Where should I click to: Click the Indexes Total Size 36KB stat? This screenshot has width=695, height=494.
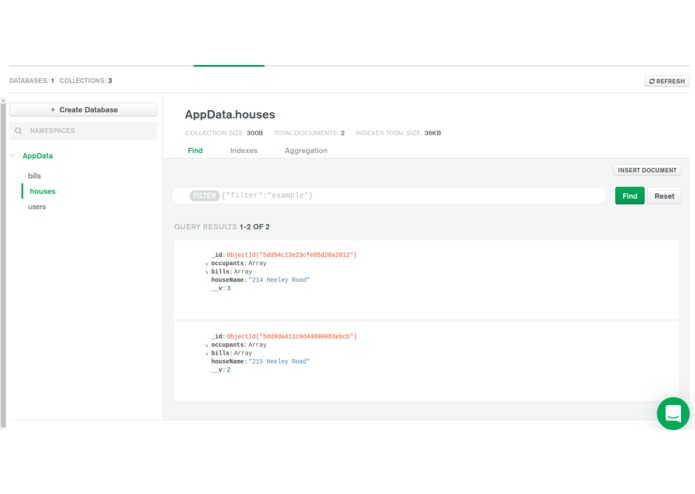click(398, 133)
